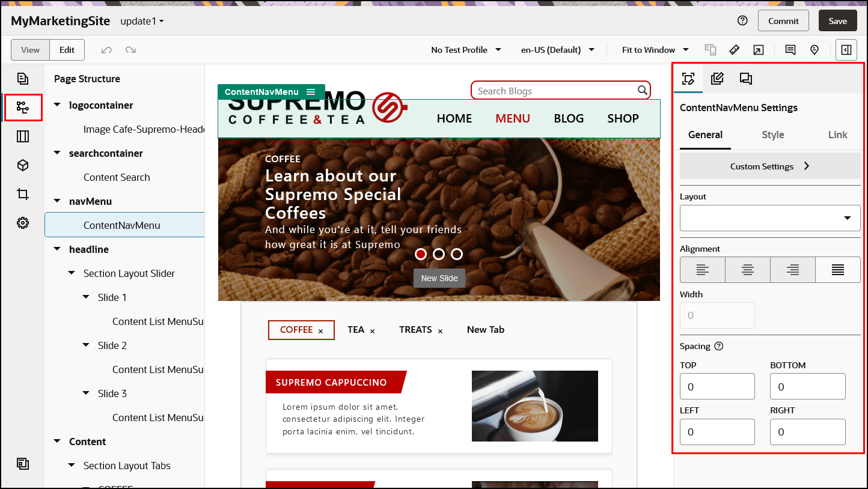Screen dimensions: 868x489
Task: Toggle the side panel icon
Action: (846, 50)
